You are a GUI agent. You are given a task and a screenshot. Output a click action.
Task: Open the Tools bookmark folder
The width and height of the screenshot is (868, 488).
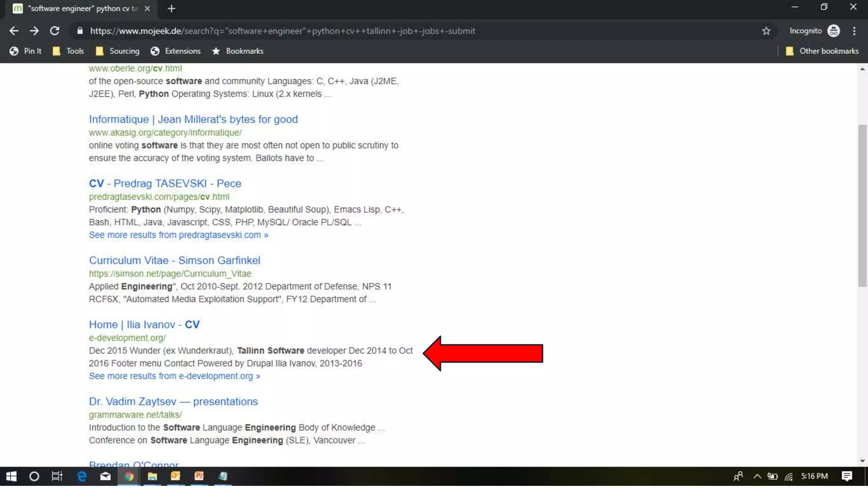tap(68, 51)
